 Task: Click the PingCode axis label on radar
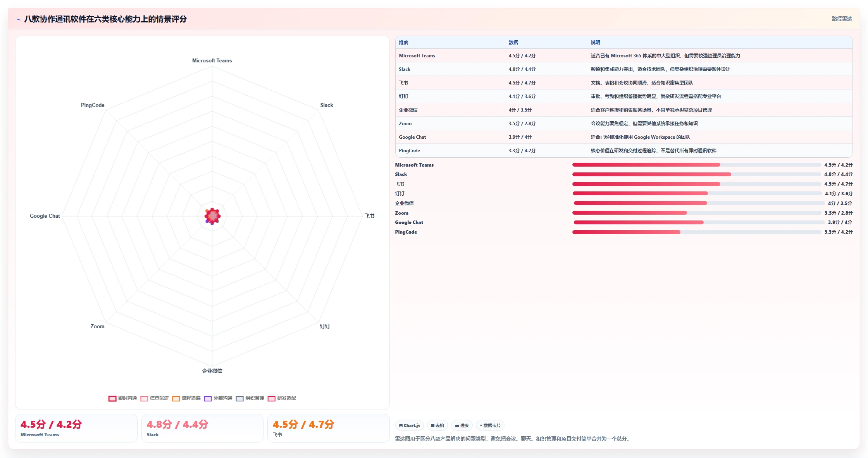92,105
